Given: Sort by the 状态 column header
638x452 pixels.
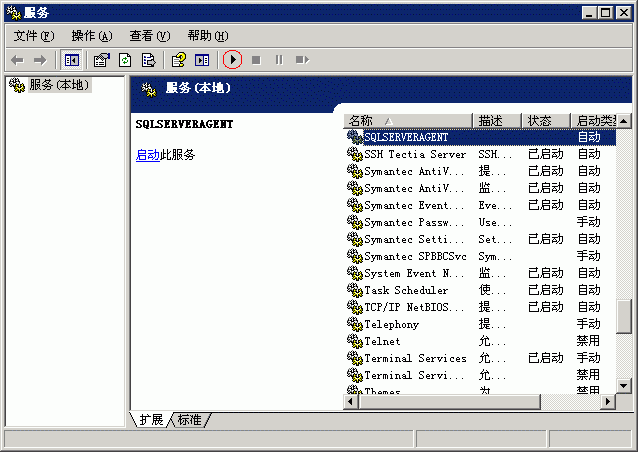Looking at the screenshot, I should click(x=546, y=120).
